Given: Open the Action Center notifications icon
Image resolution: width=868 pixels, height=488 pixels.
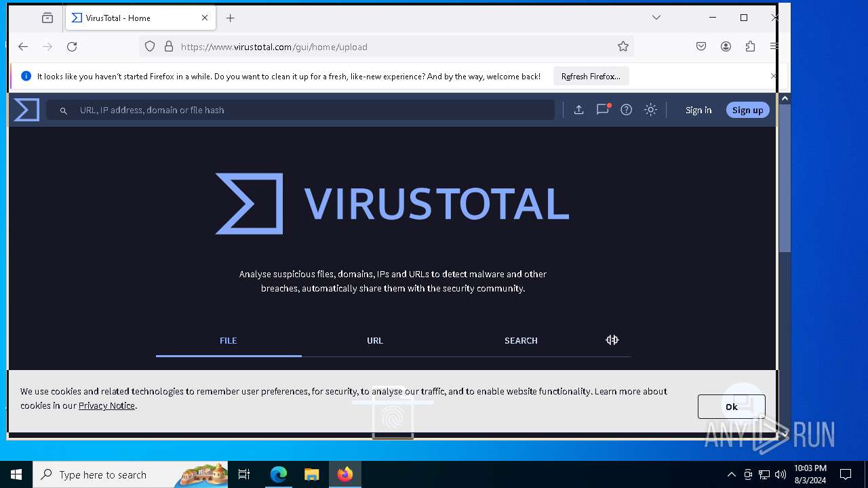Looking at the screenshot, I should coord(846,474).
